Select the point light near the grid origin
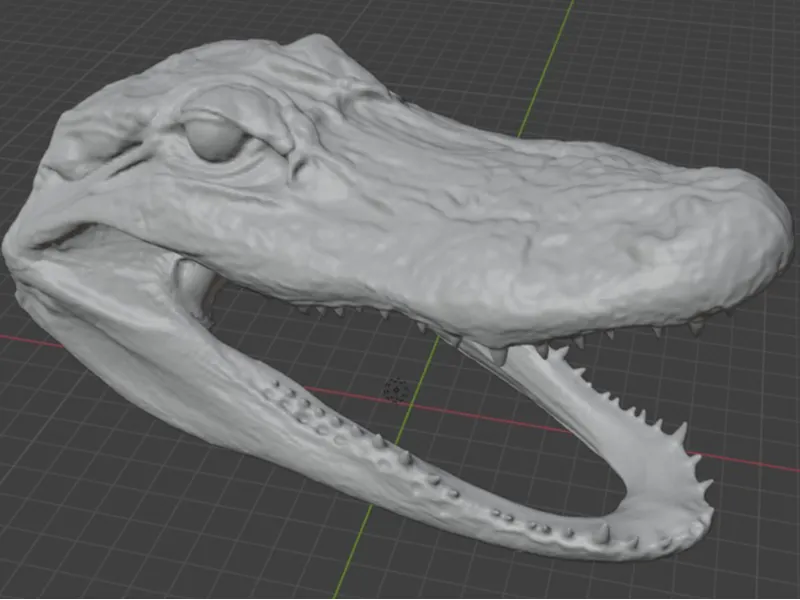The height and width of the screenshot is (600, 800). (x=396, y=390)
